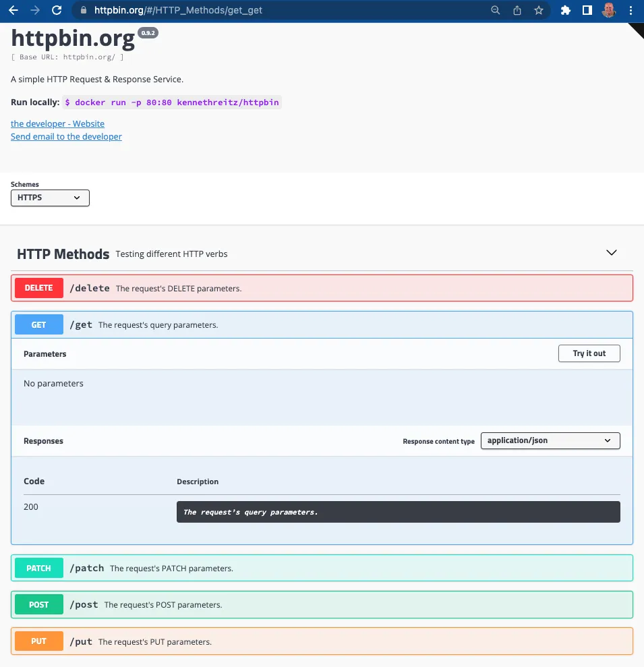Open the Extensions puzzle piece menu
Screen dimensions: 644x667
[x=565, y=10]
